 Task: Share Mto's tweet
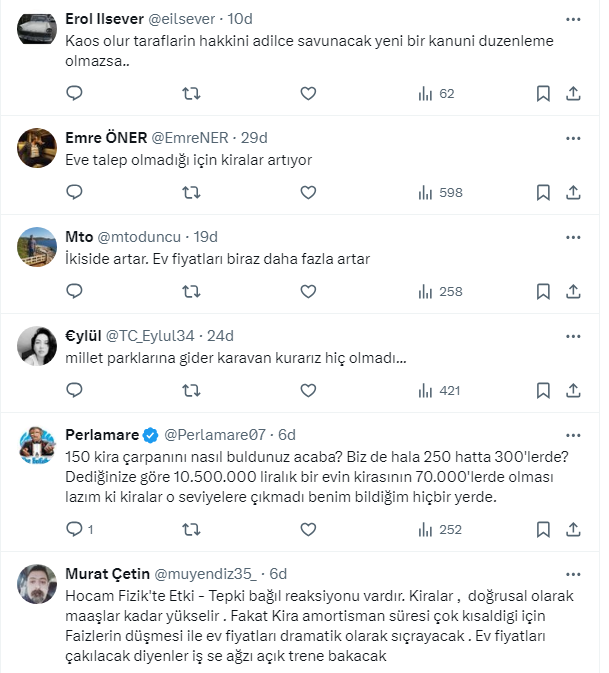tap(573, 291)
